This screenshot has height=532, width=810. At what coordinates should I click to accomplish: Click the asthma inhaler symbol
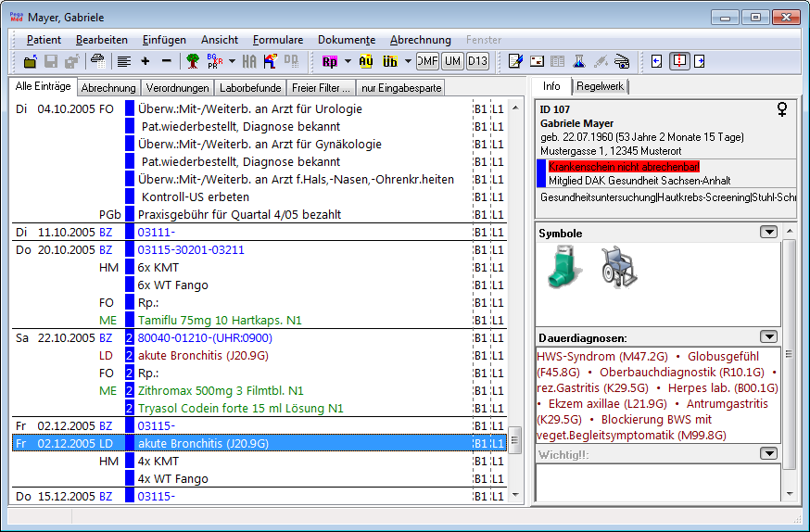[x=565, y=268]
